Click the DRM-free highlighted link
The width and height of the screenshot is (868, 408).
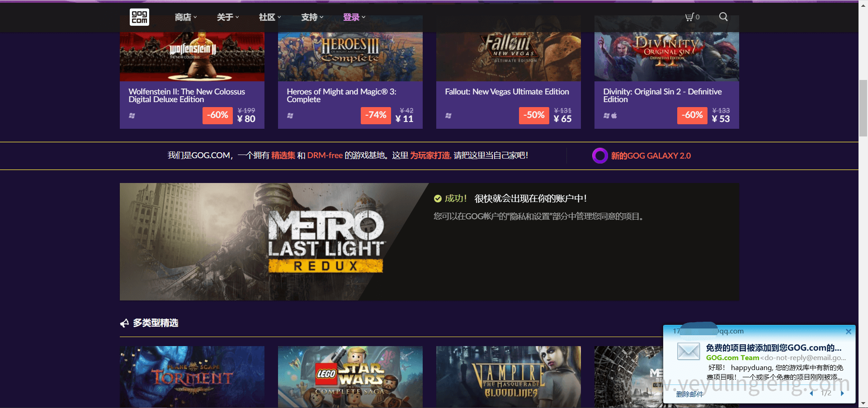point(325,155)
